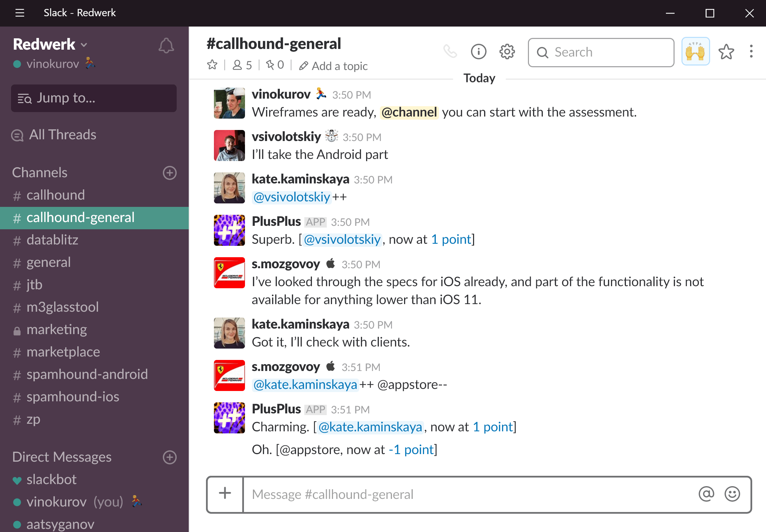Open the -1 point link
766x532 pixels.
tap(411, 450)
